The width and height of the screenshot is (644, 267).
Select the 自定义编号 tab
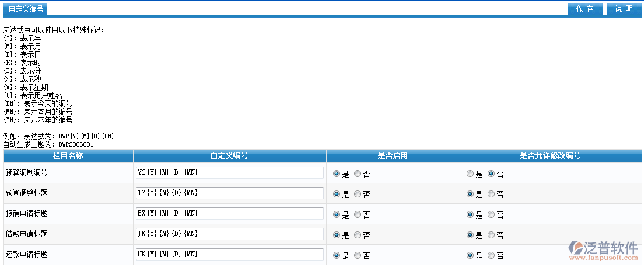(x=26, y=9)
